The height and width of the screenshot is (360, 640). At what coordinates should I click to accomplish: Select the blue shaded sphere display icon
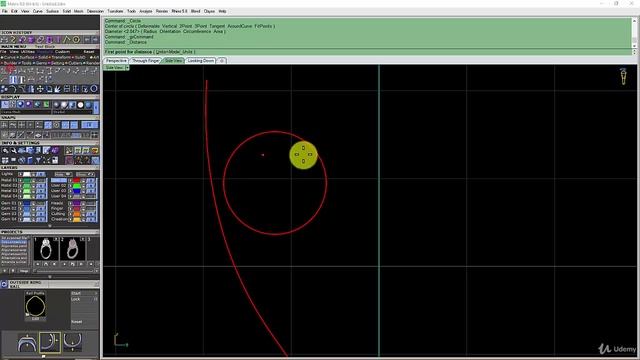(x=20, y=104)
